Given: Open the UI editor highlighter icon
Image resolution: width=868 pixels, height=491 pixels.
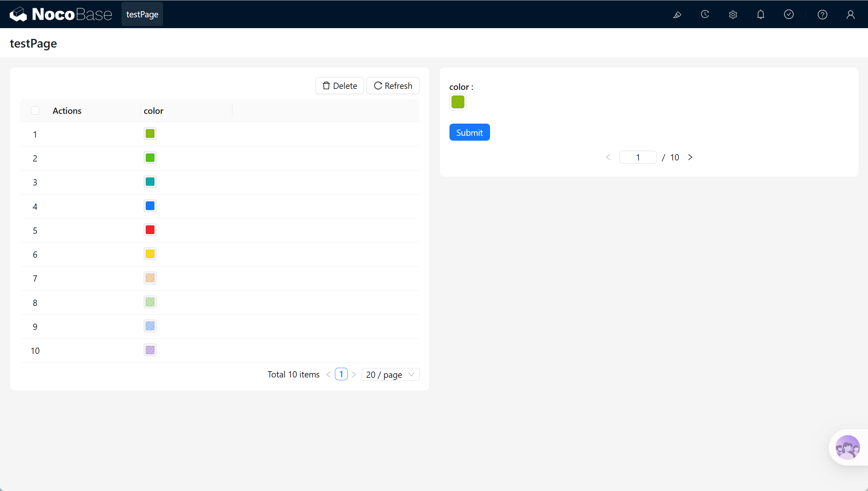Looking at the screenshot, I should (x=677, y=15).
